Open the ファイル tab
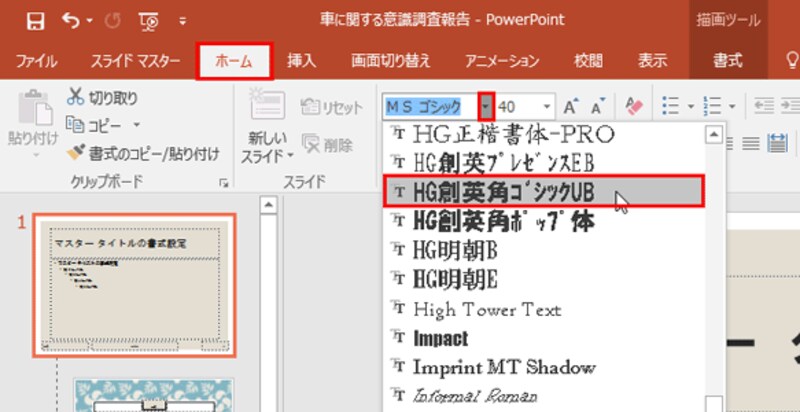 (36, 62)
